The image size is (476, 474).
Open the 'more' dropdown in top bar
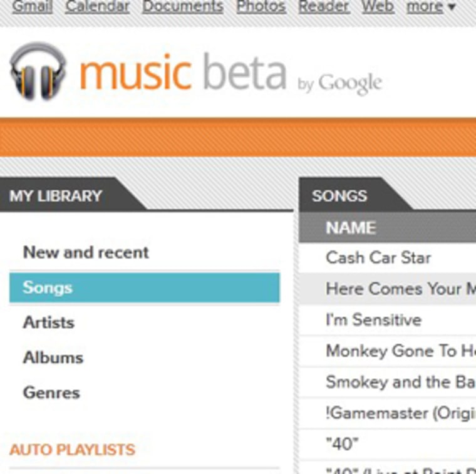431,6
